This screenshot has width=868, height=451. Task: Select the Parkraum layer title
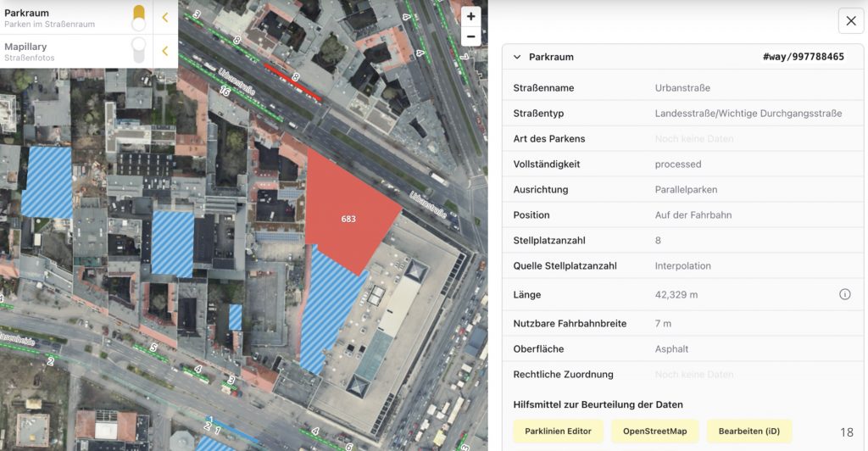27,13
